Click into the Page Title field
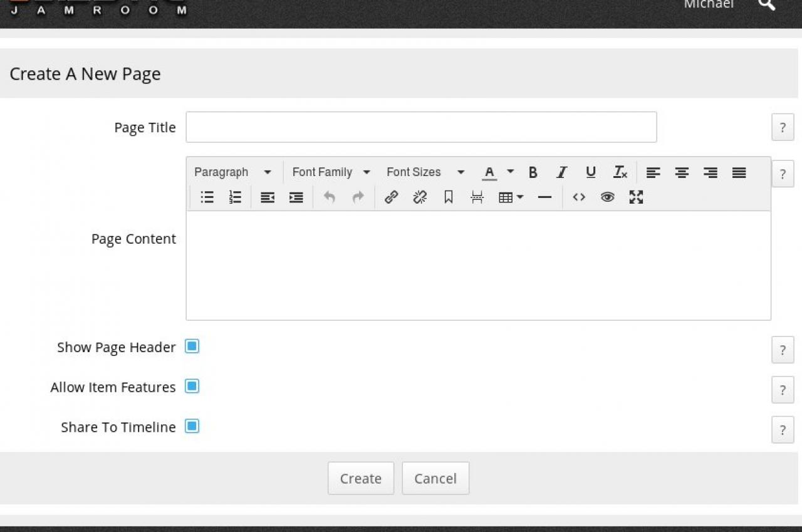802x532 pixels. [421, 127]
